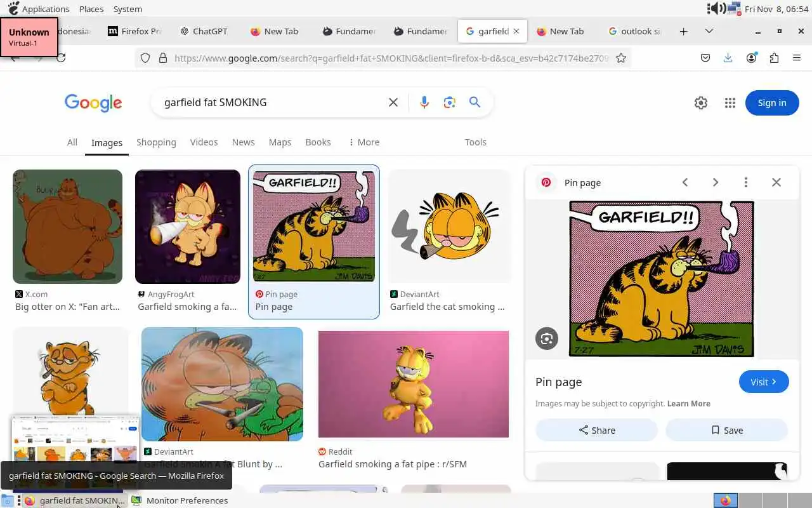This screenshot has height=508, width=812.
Task: Open the X.com Big otter thumbnail
Action: (67, 226)
